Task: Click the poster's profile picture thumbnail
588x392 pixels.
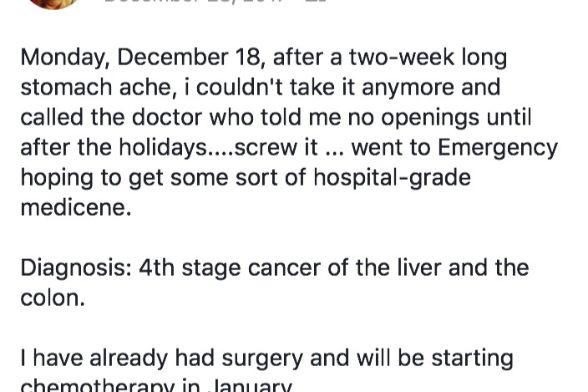Action: [53, 3]
